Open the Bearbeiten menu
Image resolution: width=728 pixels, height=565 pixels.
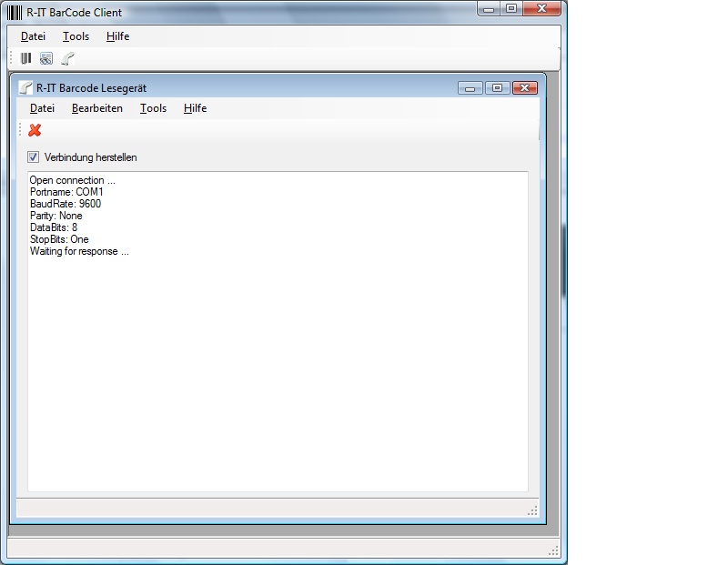tap(97, 108)
